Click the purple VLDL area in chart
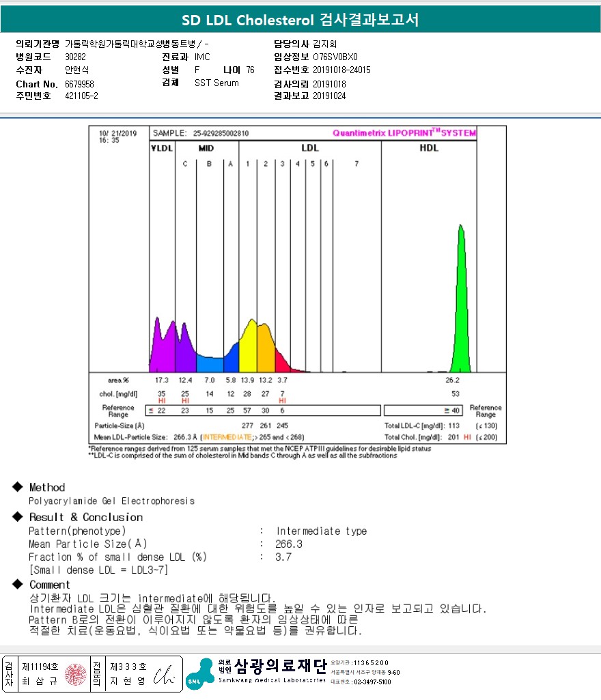Screen dimensions: 601x700 (x=163, y=348)
